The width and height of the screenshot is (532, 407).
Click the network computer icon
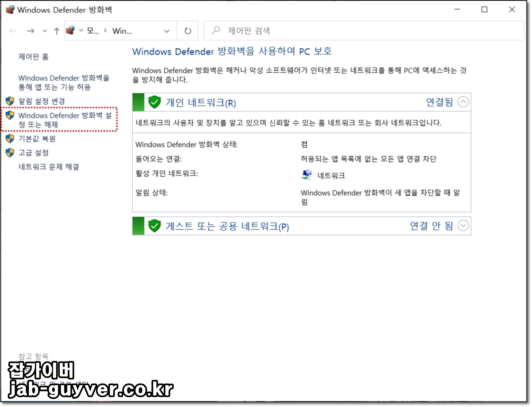[306, 175]
